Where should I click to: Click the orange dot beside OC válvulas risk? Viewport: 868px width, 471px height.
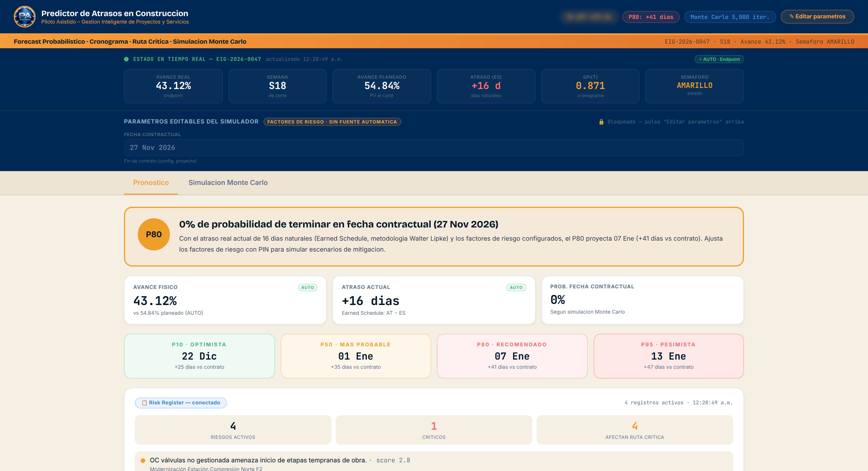[143, 461]
